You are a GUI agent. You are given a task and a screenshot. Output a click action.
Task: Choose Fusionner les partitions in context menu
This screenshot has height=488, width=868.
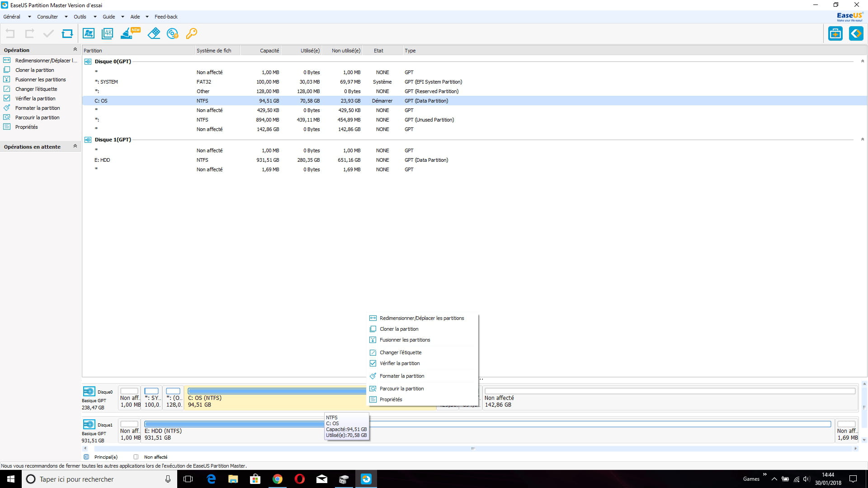tap(423, 340)
